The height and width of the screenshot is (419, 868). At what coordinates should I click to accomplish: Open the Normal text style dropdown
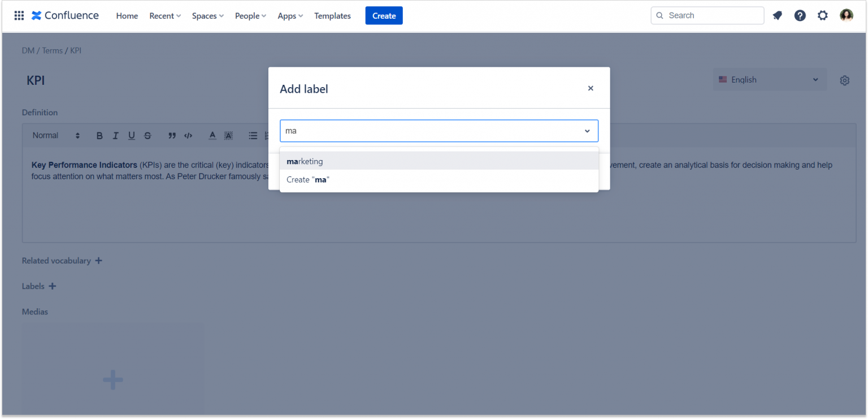point(55,135)
